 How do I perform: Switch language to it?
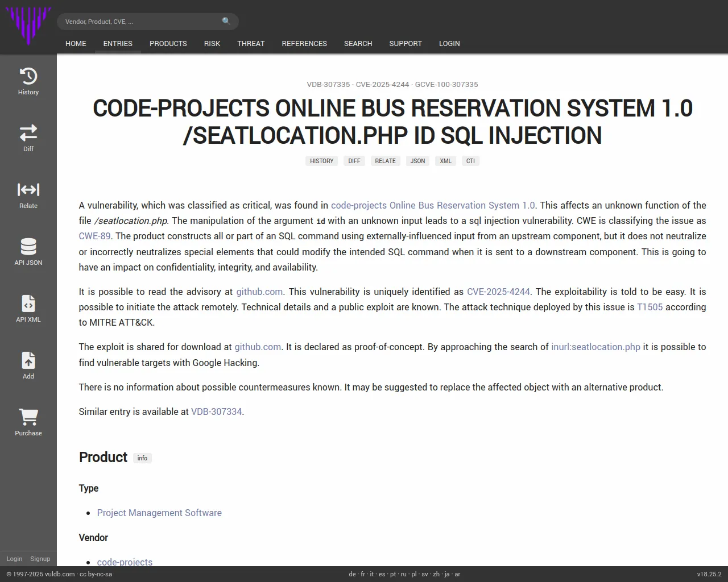pos(372,574)
